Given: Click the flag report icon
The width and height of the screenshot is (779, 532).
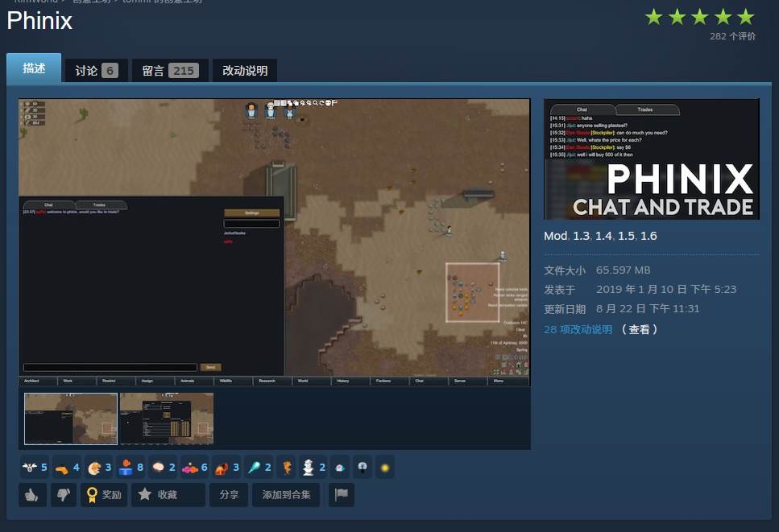Looking at the screenshot, I should coord(342,495).
